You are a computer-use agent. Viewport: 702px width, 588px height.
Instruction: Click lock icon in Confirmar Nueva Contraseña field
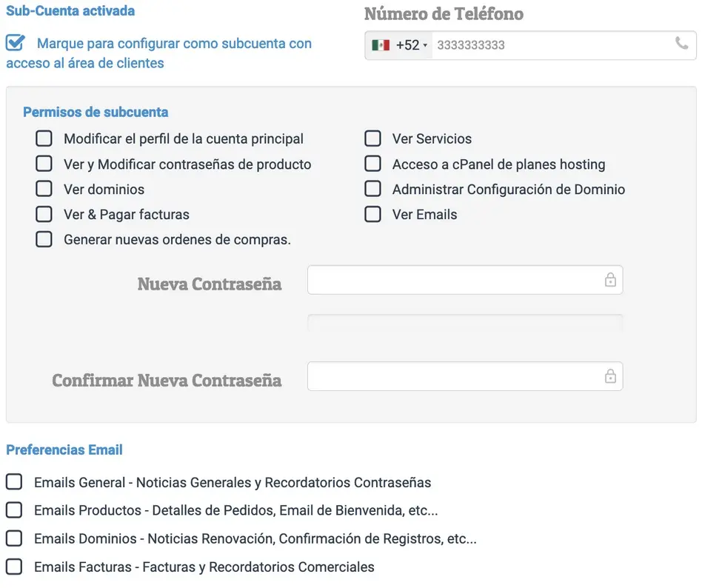tap(610, 376)
